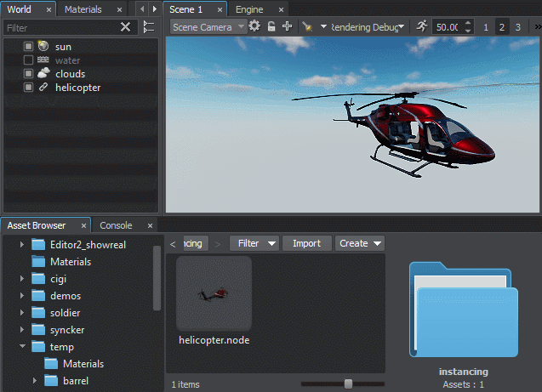This screenshot has height=392, width=542.
Task: Click the running man camera speed icon
Action: [423, 26]
